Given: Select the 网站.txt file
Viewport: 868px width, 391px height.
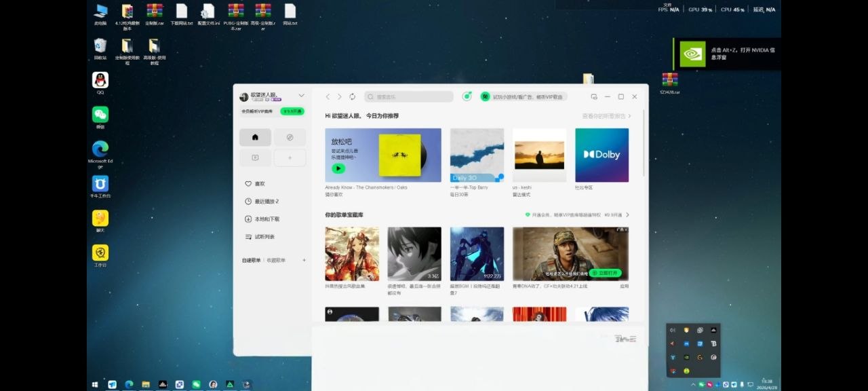Looking at the screenshot, I should (x=290, y=14).
